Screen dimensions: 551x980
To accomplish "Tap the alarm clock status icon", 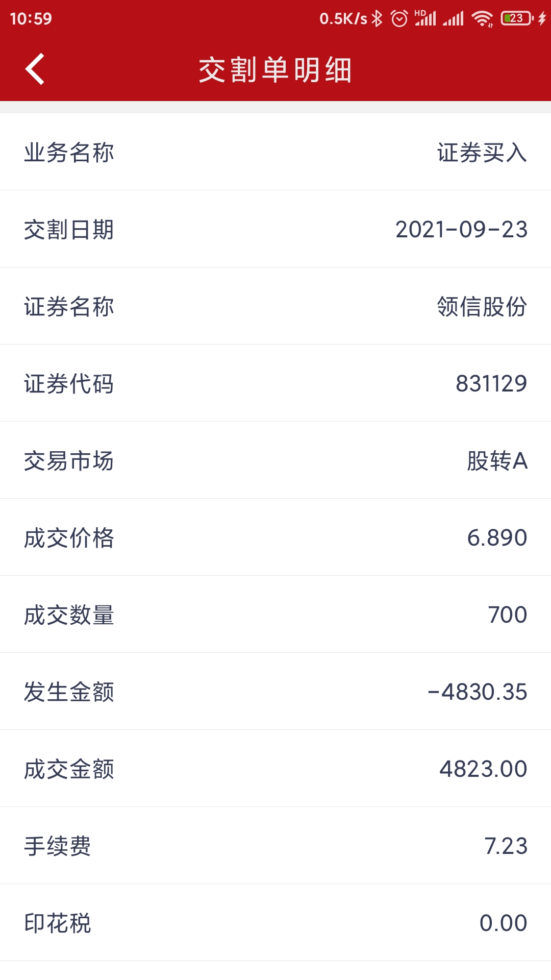I will 399,19.
